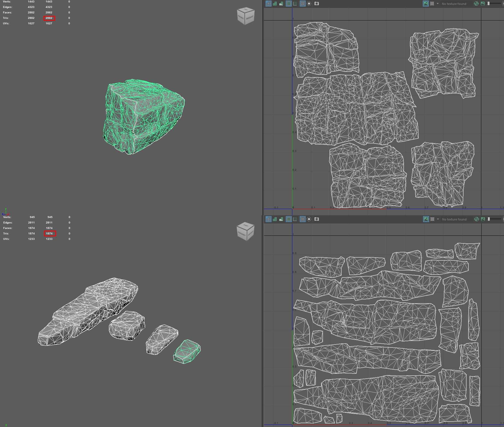
Task: Open texture dropdown arrow in upper UV editor
Action: pos(438,4)
